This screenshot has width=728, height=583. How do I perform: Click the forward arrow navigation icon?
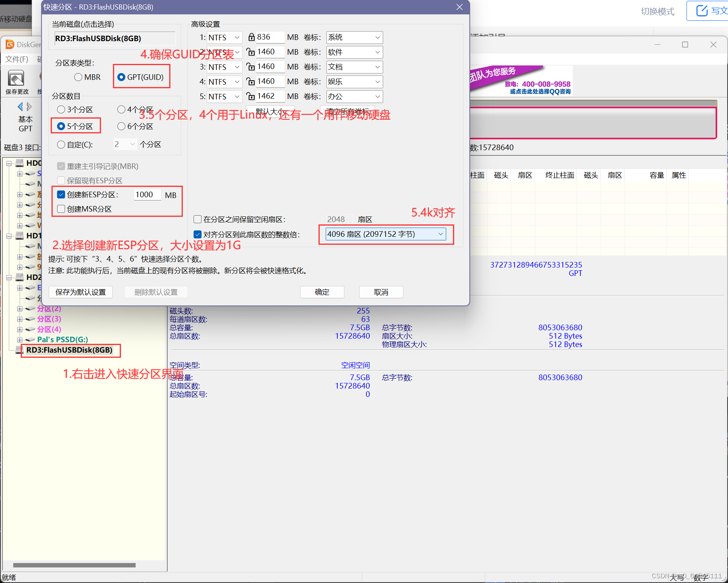29,107
